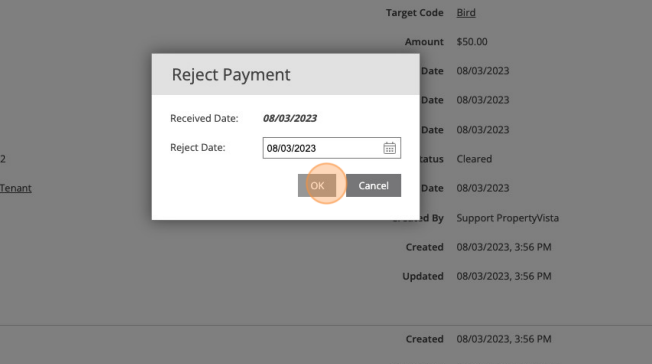Click the Updated timestamp value
Viewport: 652px width, 364px height.
tap(504, 276)
